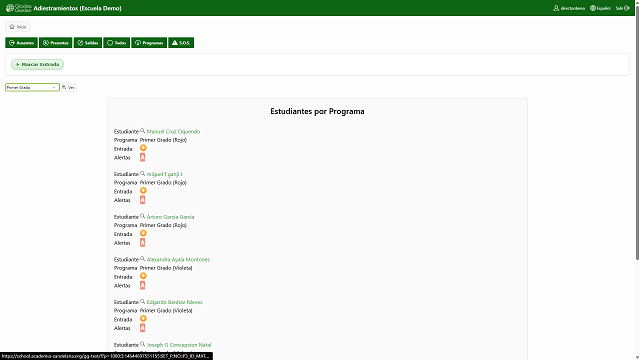Click the page vertical scrollbar thumb
The height and width of the screenshot is (360, 640).
pyautogui.click(x=637, y=133)
